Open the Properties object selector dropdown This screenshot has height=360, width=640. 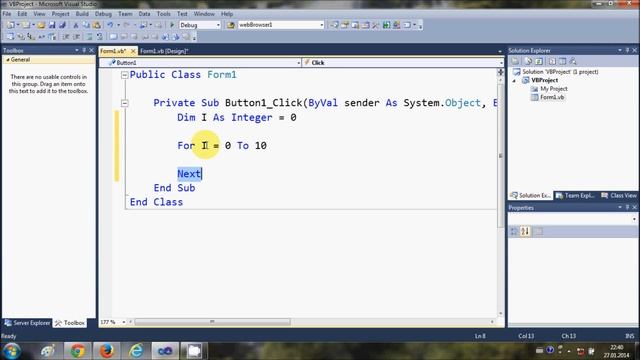(634, 219)
